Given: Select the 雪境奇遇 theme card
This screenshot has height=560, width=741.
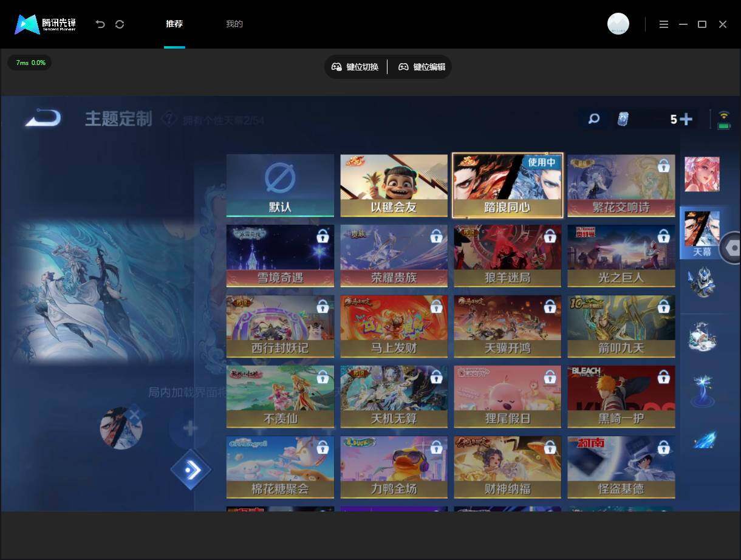Looking at the screenshot, I should [x=280, y=256].
